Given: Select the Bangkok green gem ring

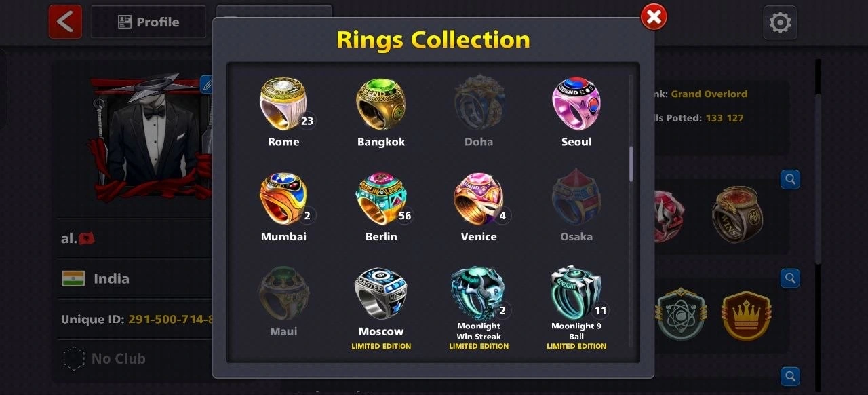Looking at the screenshot, I should click(381, 104).
